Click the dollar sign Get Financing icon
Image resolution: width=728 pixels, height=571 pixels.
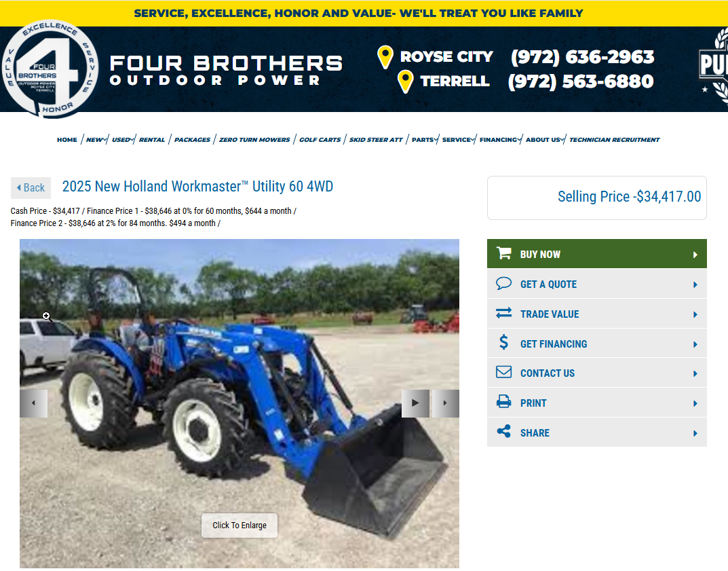[503, 342]
